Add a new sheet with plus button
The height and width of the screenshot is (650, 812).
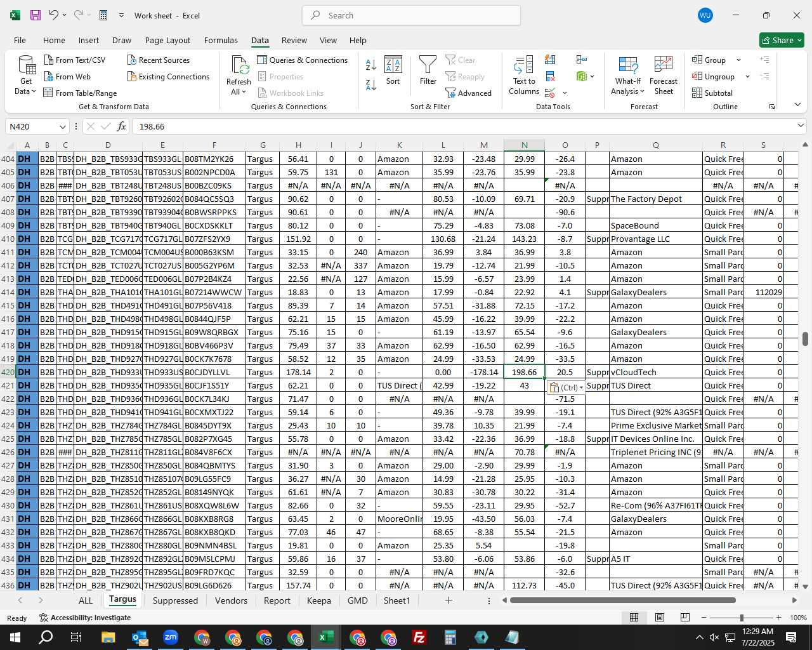tap(449, 600)
